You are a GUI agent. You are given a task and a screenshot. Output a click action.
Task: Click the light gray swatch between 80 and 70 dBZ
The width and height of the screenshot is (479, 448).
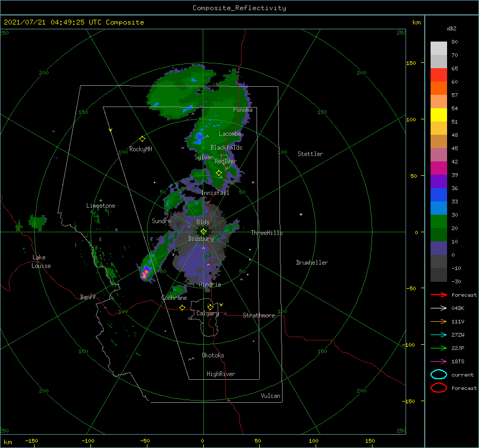click(x=439, y=48)
